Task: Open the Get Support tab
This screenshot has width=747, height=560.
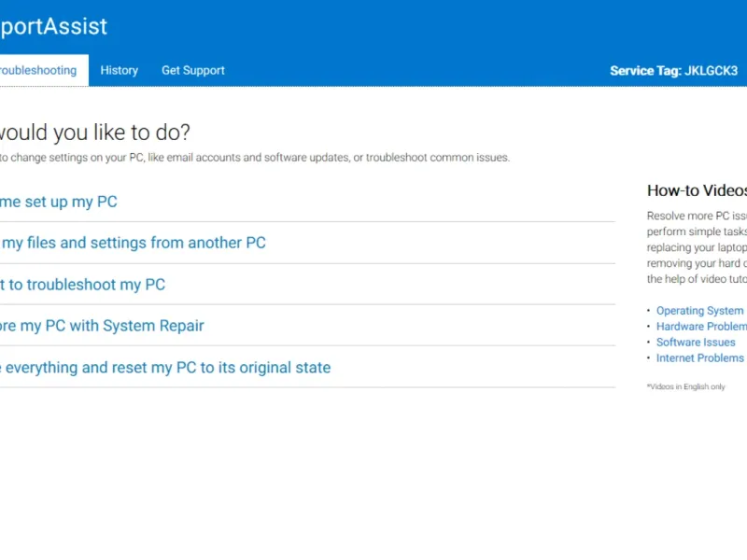Action: click(x=193, y=71)
